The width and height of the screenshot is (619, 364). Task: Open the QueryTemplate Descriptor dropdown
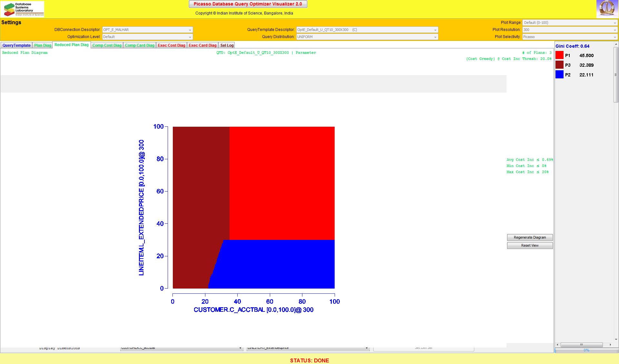367,30
